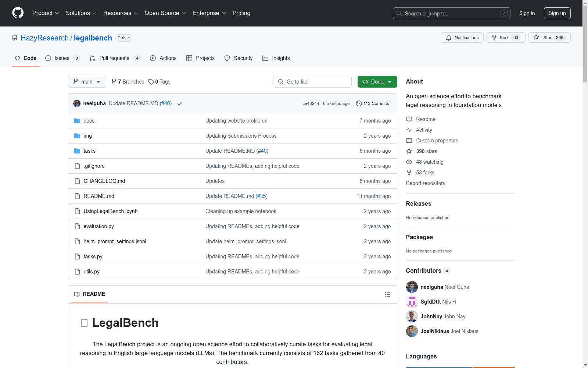
Task: Click the star icon beside 398 stars
Action: [x=409, y=151]
